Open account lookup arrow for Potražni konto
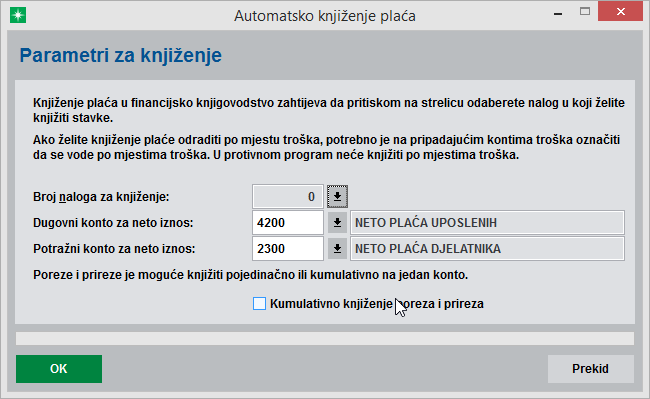This screenshot has width=650, height=399. [337, 249]
